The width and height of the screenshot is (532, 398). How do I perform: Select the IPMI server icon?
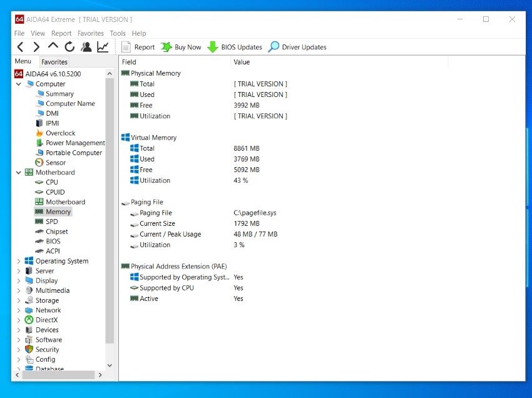(39, 123)
